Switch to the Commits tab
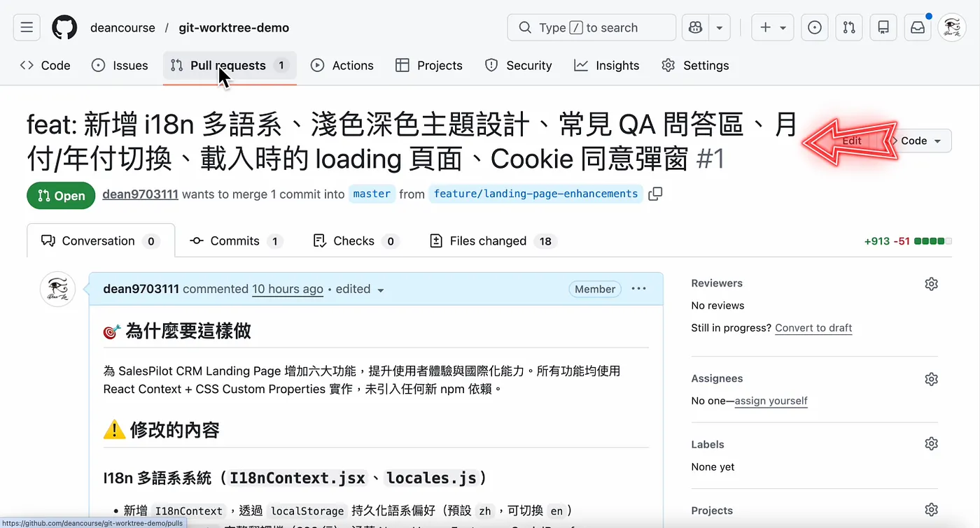Viewport: 980px width, 528px height. pos(236,241)
